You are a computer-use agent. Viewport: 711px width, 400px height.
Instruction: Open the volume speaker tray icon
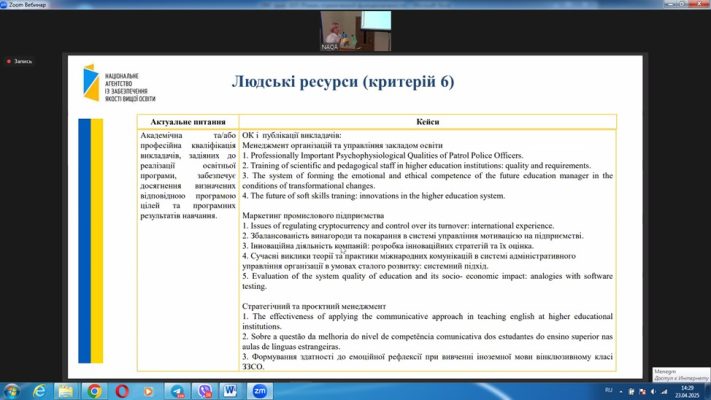point(653,391)
